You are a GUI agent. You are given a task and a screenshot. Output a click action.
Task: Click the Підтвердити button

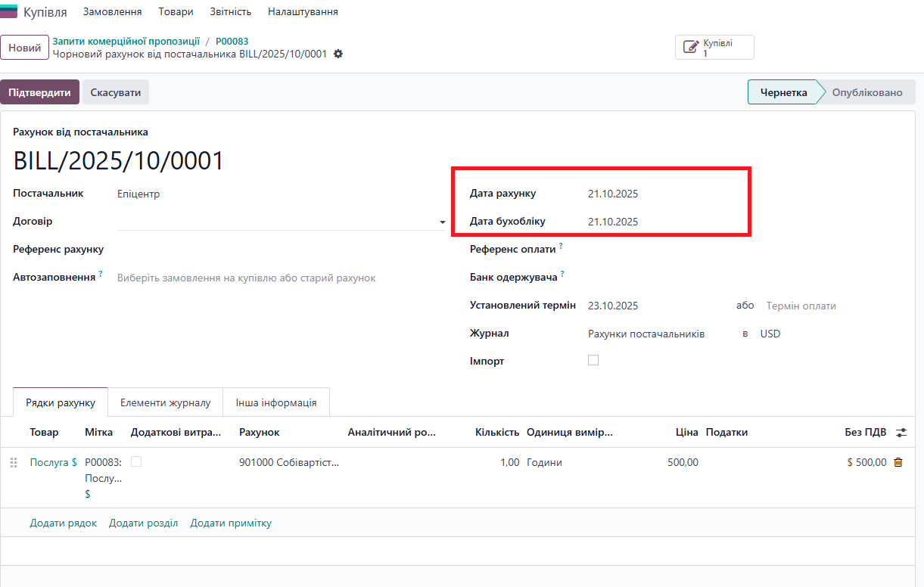[x=39, y=92]
